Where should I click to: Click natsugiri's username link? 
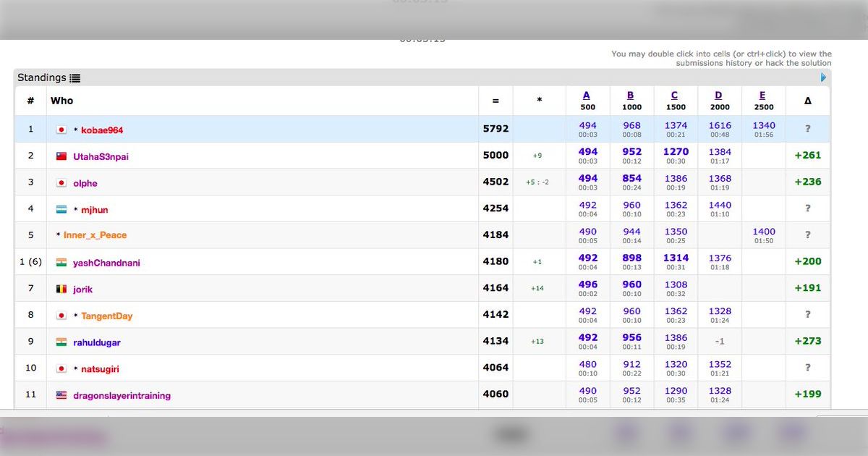[x=100, y=369]
